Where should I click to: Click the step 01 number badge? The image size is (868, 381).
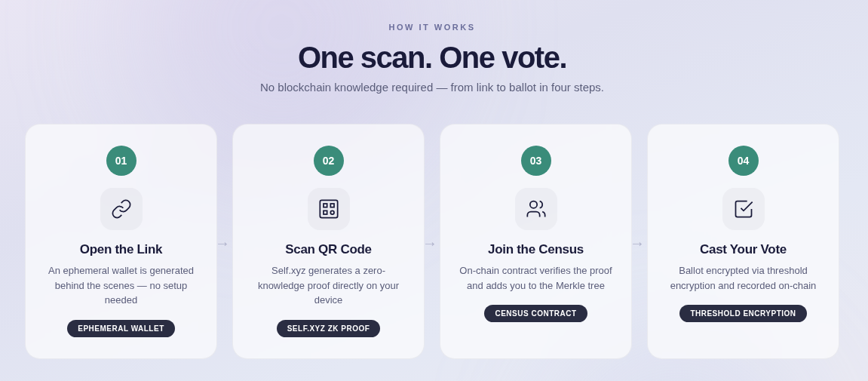121,161
